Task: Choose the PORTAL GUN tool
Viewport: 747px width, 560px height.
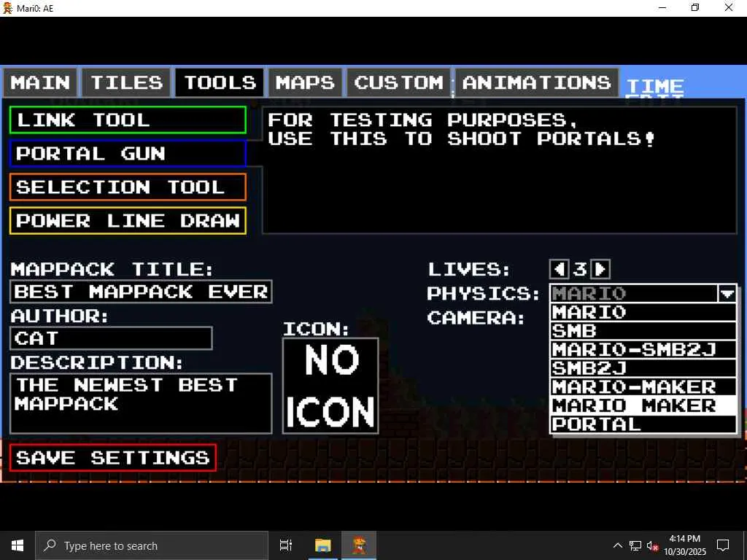Action: click(x=128, y=153)
